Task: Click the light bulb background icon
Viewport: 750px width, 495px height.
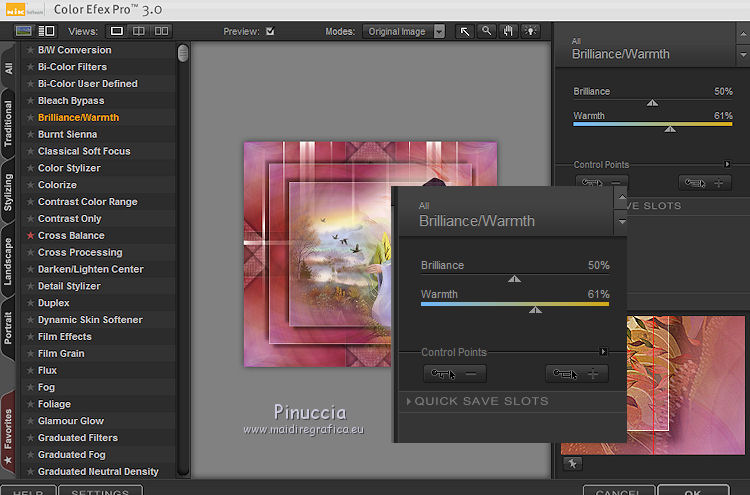Action: click(530, 32)
